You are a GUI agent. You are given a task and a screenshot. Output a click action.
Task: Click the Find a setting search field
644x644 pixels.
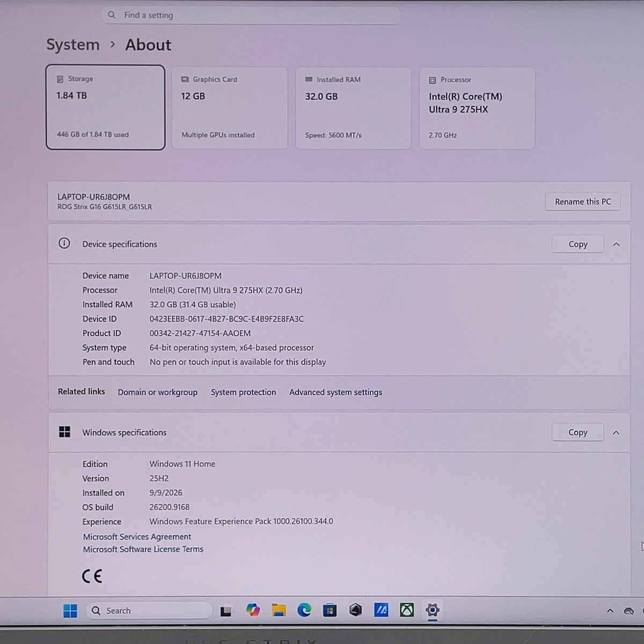click(251, 15)
